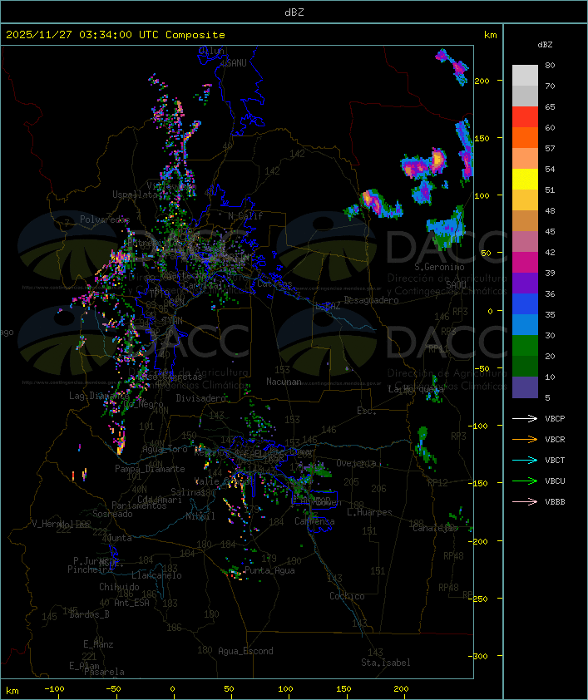This screenshot has width=588, height=700.
Task: Select the VBBB legend label
Action: [555, 502]
